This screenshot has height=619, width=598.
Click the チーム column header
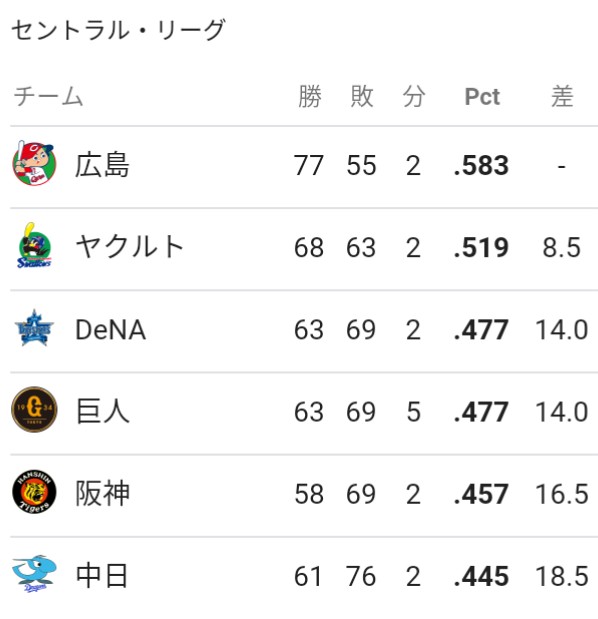click(48, 96)
